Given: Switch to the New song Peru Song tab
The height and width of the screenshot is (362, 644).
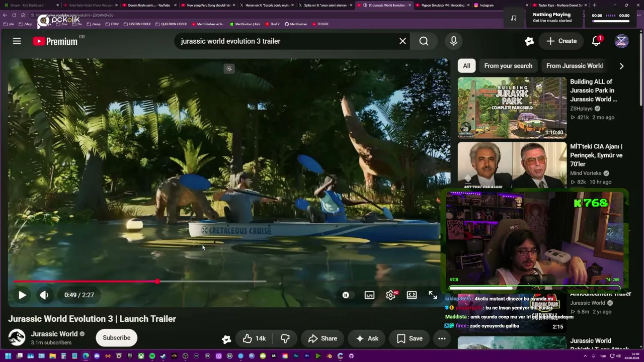Looking at the screenshot, I should 208,5.
